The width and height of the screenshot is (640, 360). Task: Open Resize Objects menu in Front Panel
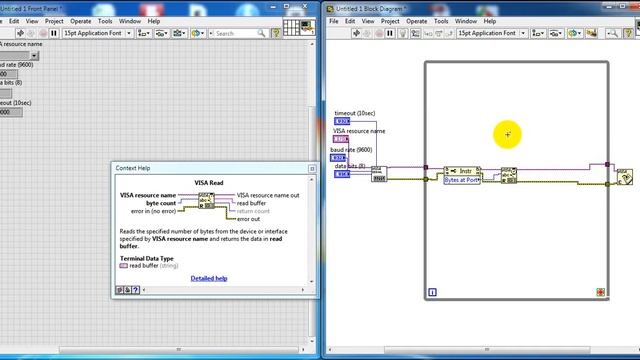tap(179, 33)
